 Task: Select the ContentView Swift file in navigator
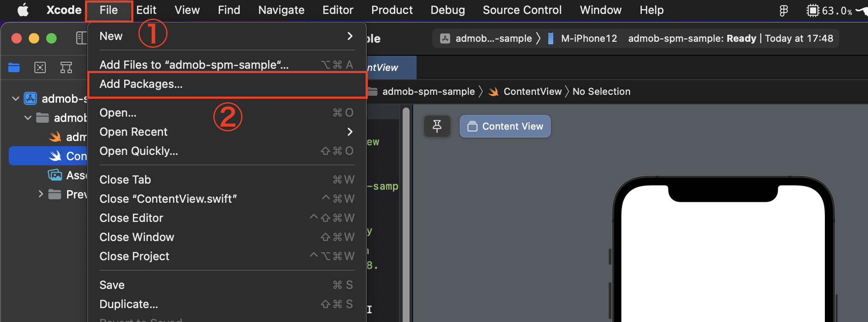coord(48,156)
